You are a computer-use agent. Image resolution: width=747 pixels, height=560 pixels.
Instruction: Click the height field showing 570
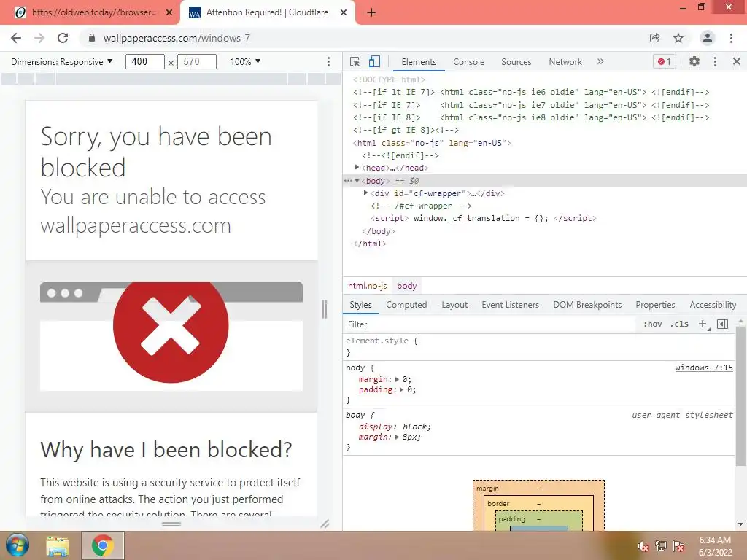[x=197, y=61]
